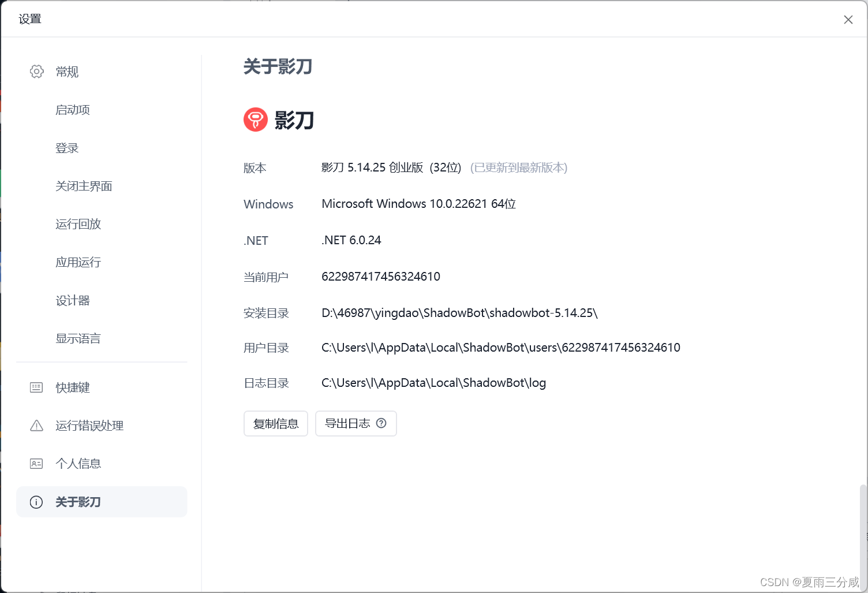Click the 安装目录 path starting with D:\46987
The height and width of the screenshot is (593, 868).
coord(459,313)
